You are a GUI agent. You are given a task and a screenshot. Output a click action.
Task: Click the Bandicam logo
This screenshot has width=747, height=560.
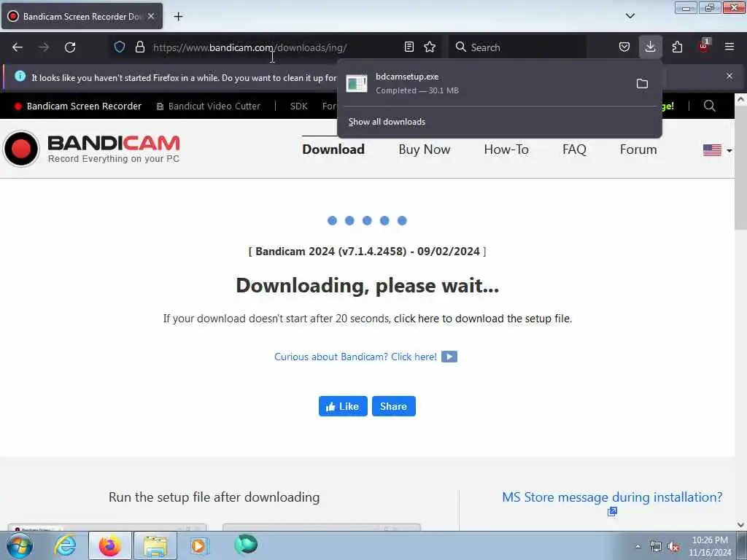(91, 149)
